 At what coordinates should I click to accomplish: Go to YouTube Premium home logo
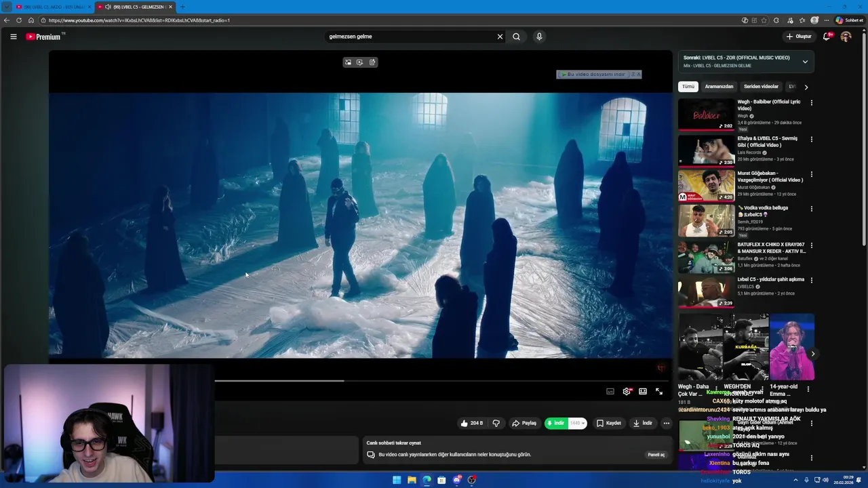45,37
